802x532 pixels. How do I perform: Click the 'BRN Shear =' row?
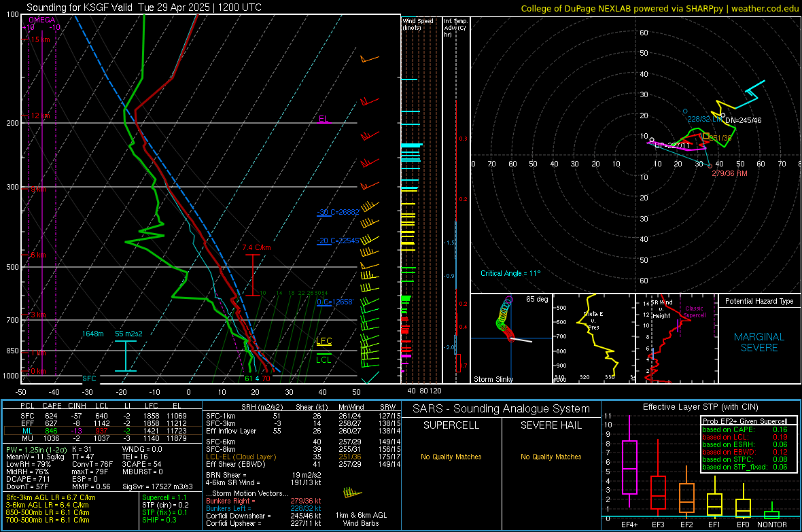[x=264, y=475]
